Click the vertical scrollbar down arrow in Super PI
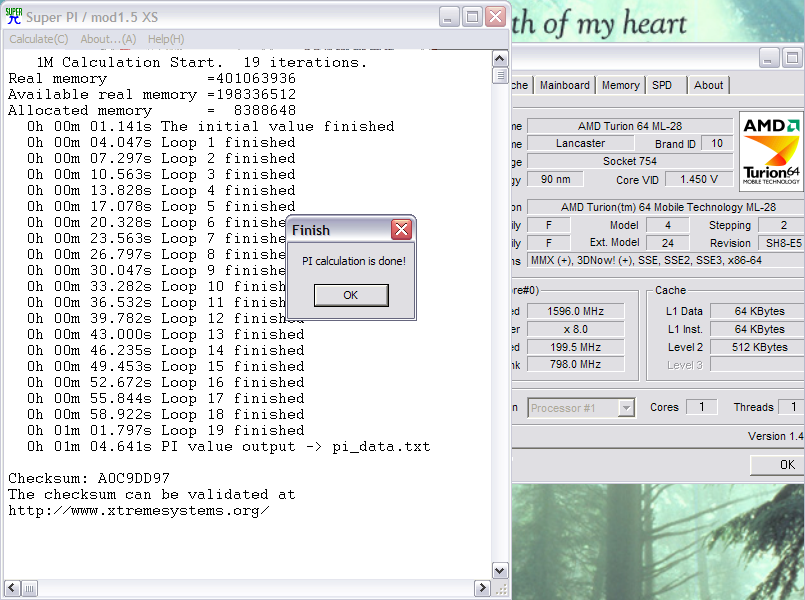The height and width of the screenshot is (600, 805). tap(500, 571)
